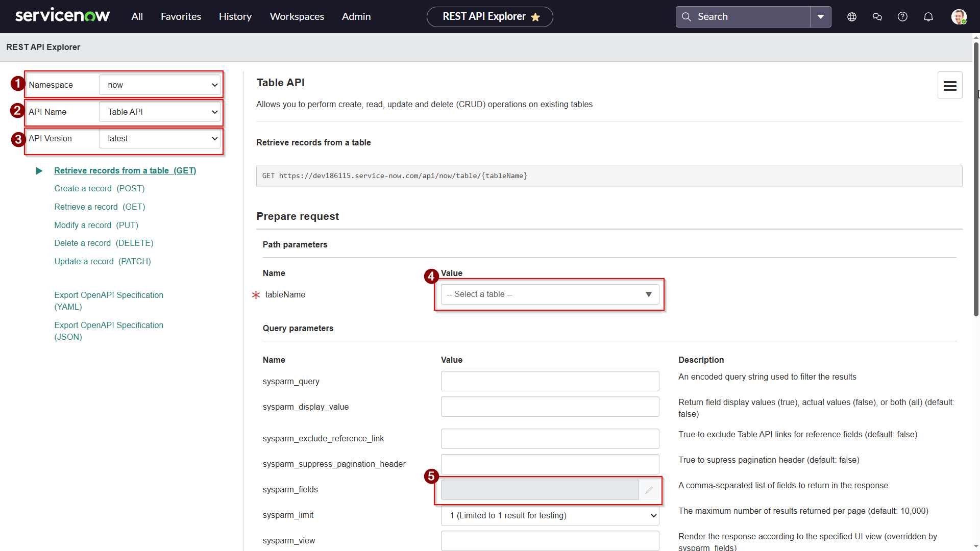Open the globe scope picker icon
The image size is (980, 551).
pyautogui.click(x=851, y=17)
